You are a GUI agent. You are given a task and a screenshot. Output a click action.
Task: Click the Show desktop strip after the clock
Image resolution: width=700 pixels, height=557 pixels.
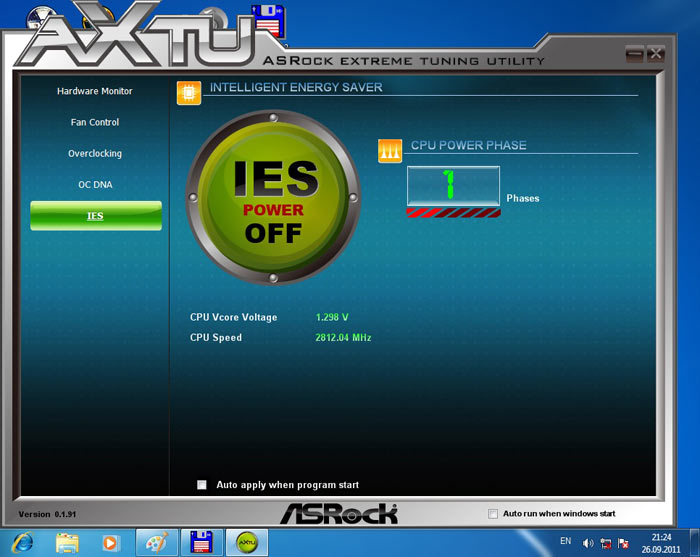pos(695,543)
